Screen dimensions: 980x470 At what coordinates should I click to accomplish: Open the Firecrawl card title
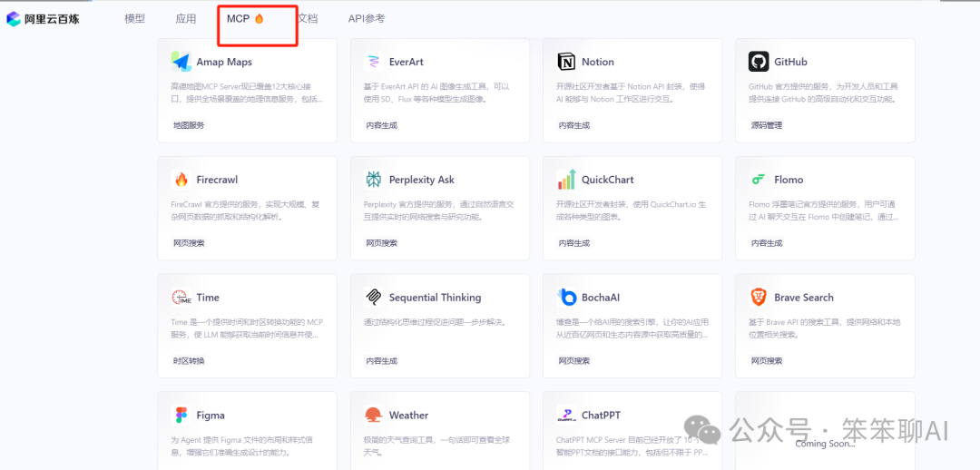pyautogui.click(x=217, y=180)
